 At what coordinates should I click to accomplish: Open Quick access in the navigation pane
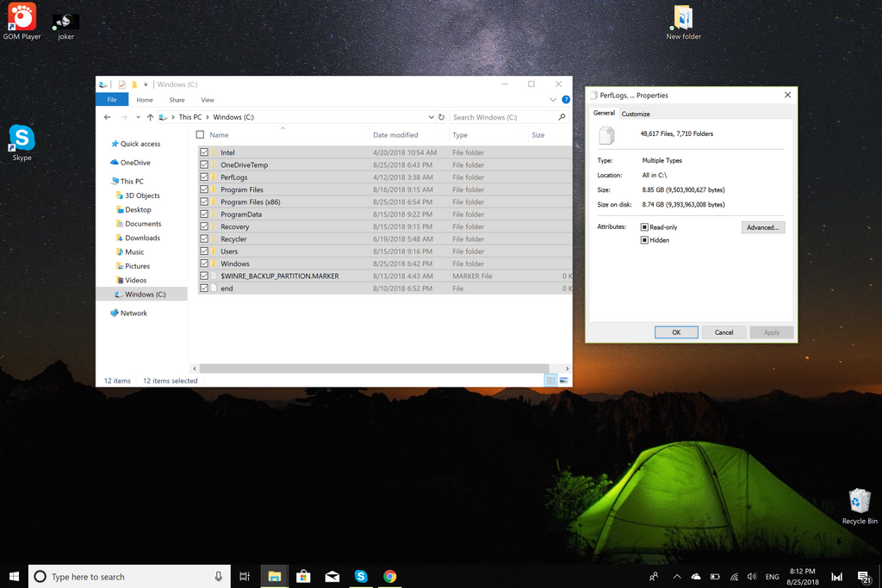(140, 144)
